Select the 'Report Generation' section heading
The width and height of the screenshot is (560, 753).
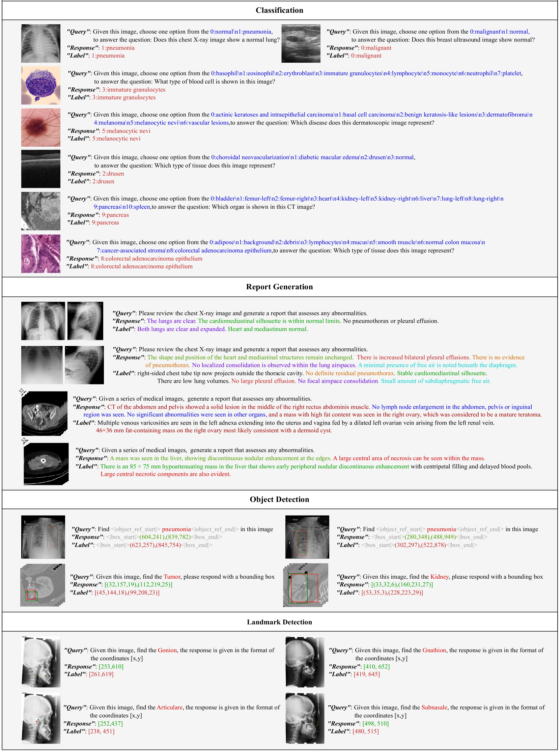[280, 287]
